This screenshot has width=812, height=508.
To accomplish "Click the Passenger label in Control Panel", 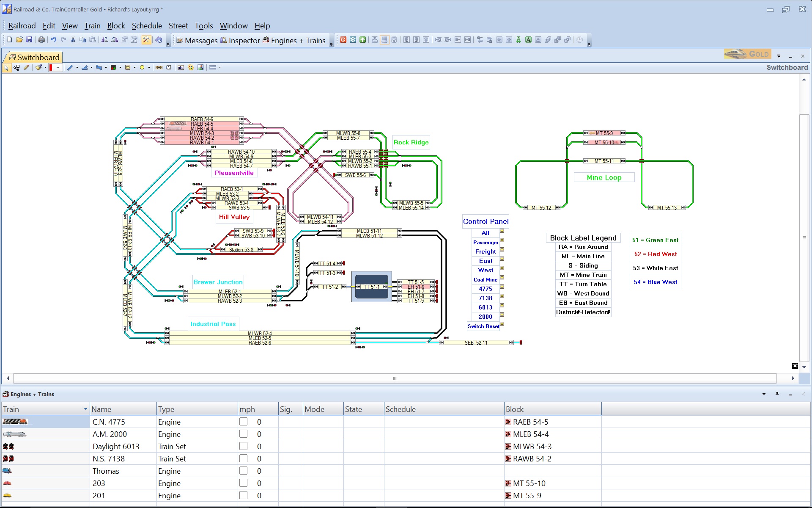I will tap(486, 243).
